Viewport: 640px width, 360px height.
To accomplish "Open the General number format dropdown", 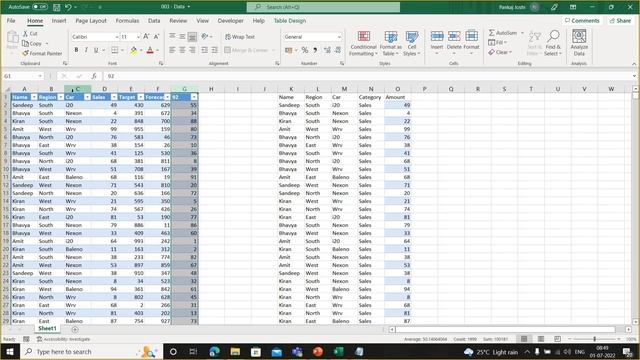I will point(339,37).
